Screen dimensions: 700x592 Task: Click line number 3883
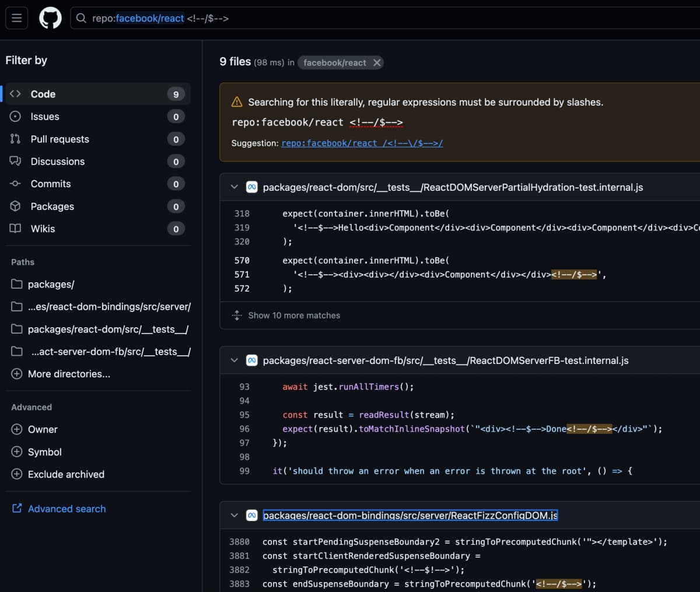click(239, 584)
